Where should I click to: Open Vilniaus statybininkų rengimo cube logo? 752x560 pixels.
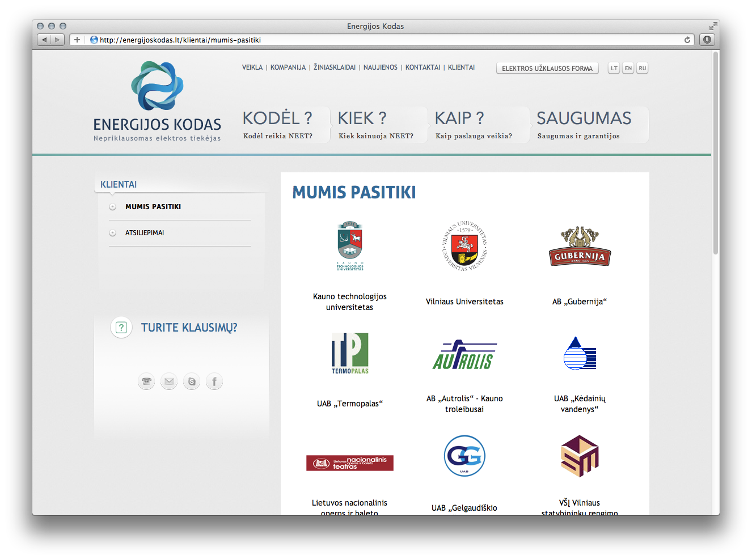(580, 456)
